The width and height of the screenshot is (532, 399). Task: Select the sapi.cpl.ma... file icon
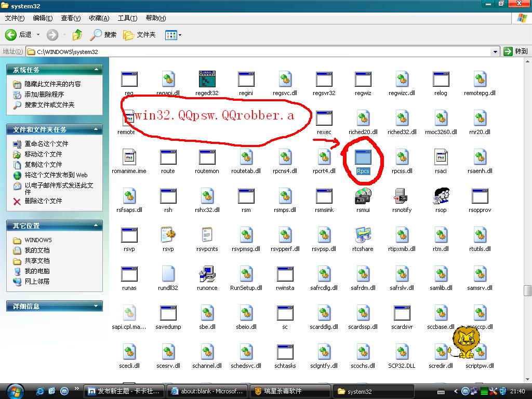coord(129,313)
